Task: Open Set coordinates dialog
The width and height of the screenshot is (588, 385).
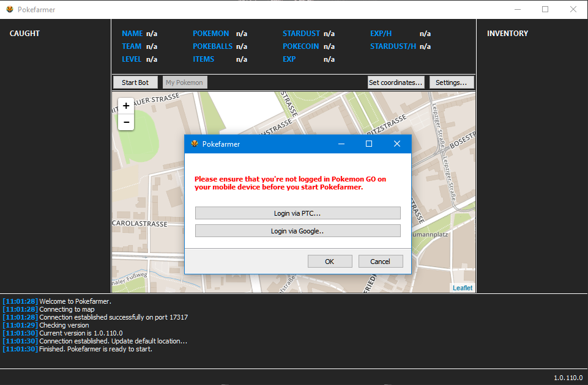Action: point(396,82)
